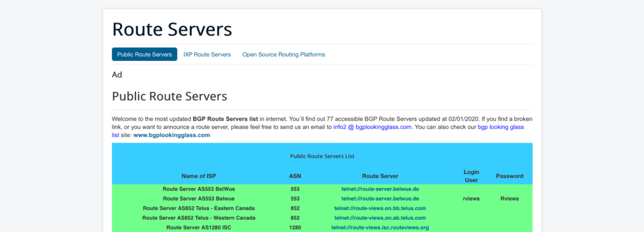
Task: Open telnet://route-views.isc.routeviews.org link
Action: [x=380, y=227]
